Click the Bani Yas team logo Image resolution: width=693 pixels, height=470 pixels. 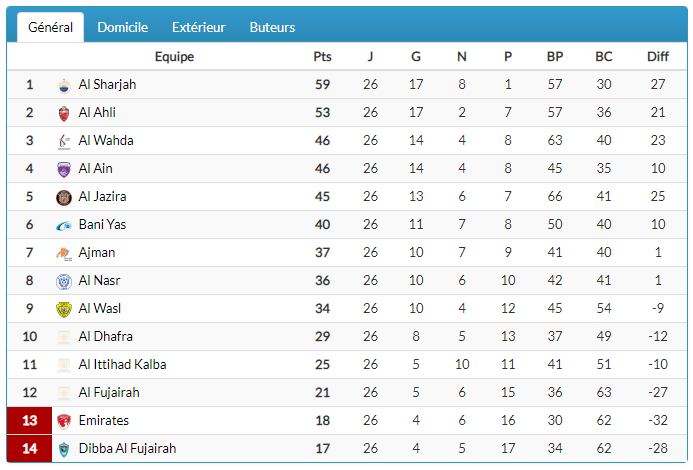[x=64, y=225]
